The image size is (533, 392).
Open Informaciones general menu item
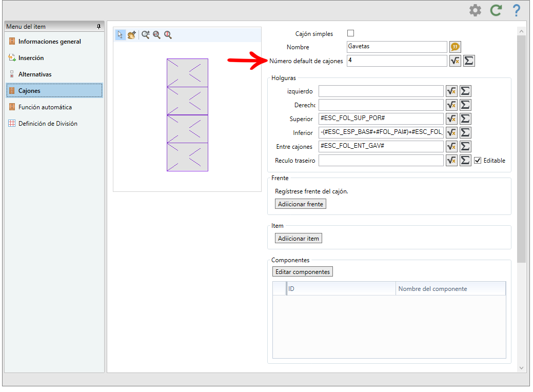(x=54, y=42)
